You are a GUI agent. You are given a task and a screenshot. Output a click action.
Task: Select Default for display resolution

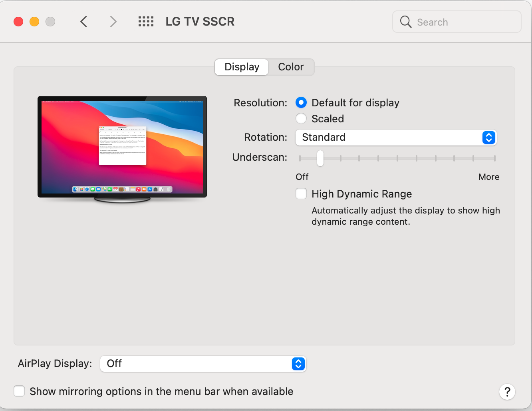301,103
